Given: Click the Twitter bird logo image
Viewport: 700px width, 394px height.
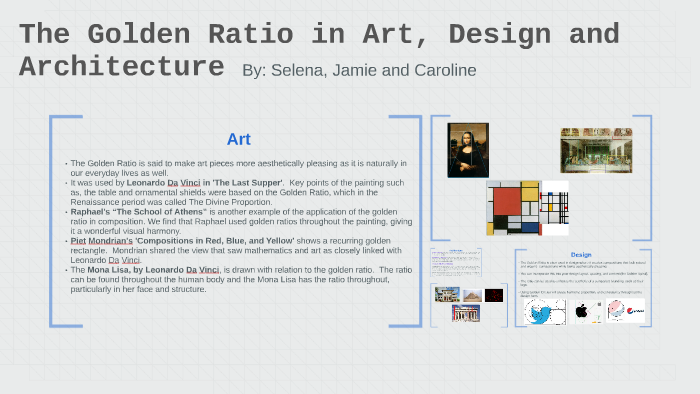Looking at the screenshot, I should click(545, 311).
